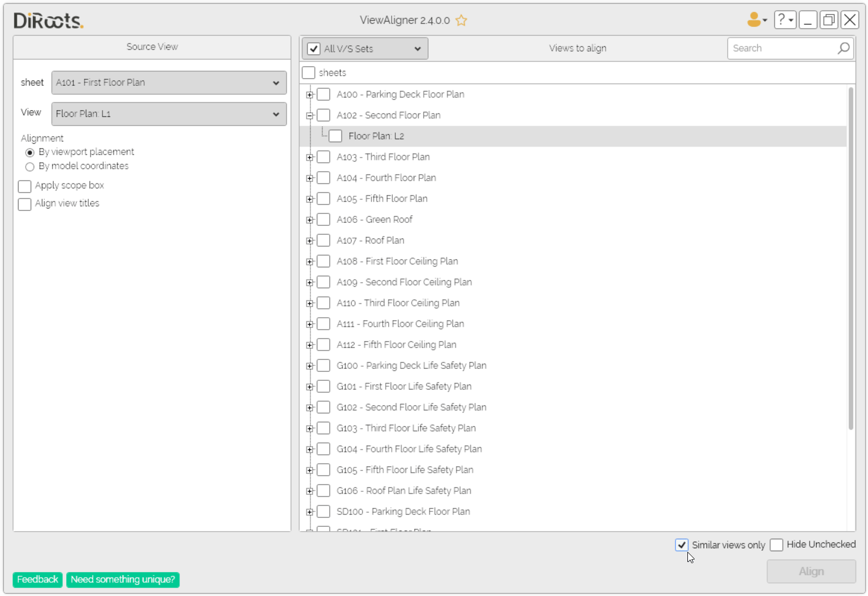Check the Floor Plan: L2 view
The image size is (868, 596).
336,136
